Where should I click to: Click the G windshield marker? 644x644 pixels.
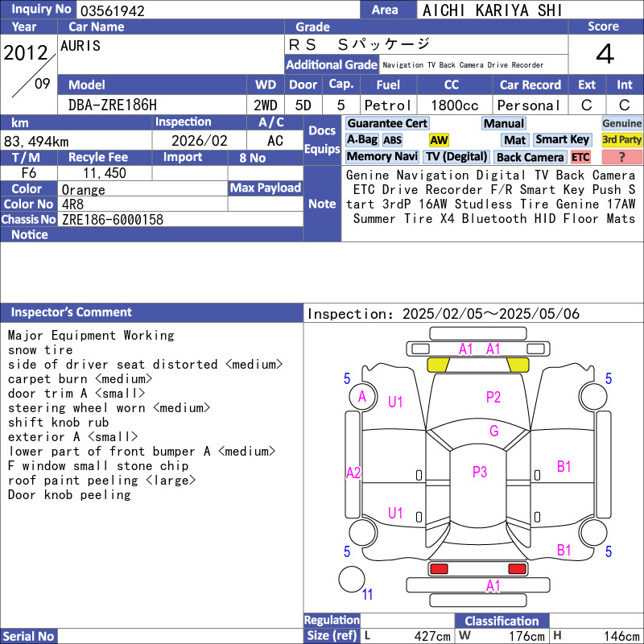click(493, 431)
